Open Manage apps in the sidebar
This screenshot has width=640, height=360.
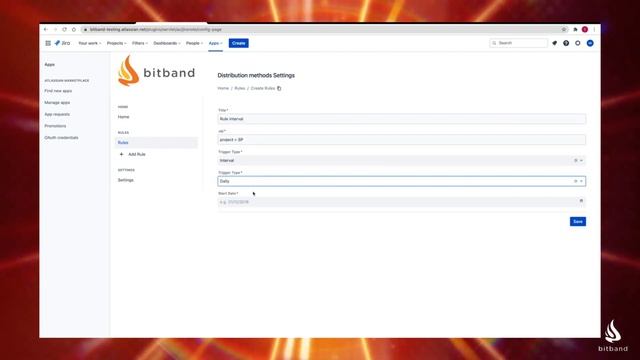[x=57, y=102]
